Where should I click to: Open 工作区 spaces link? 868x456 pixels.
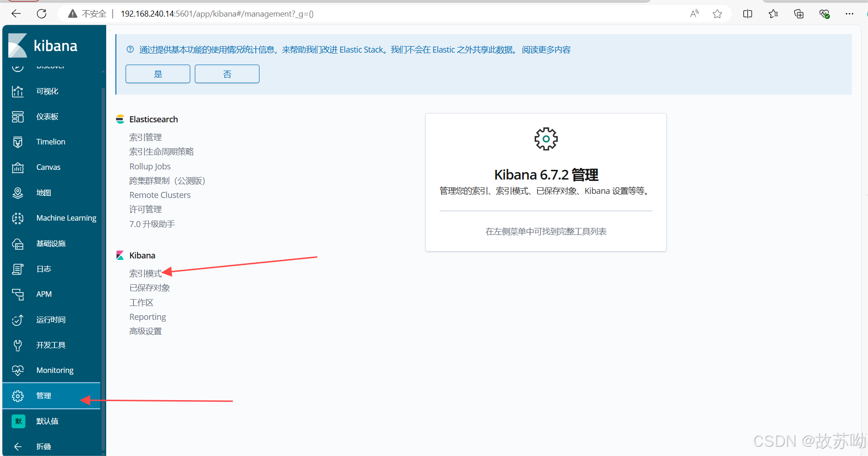click(141, 303)
